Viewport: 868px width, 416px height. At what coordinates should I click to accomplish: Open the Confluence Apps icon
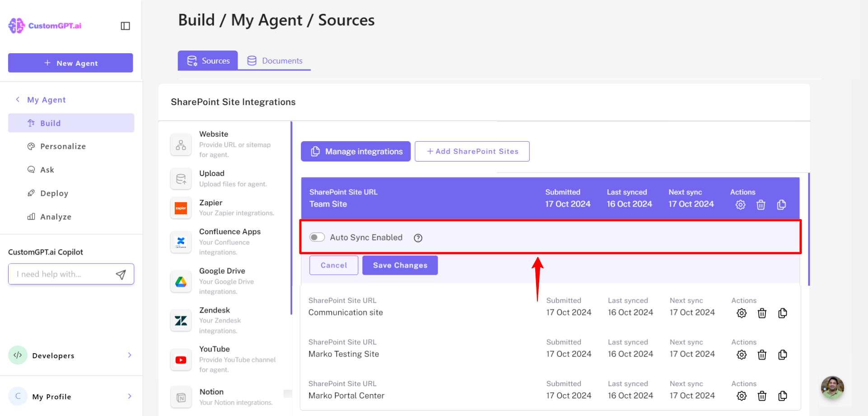coord(181,242)
